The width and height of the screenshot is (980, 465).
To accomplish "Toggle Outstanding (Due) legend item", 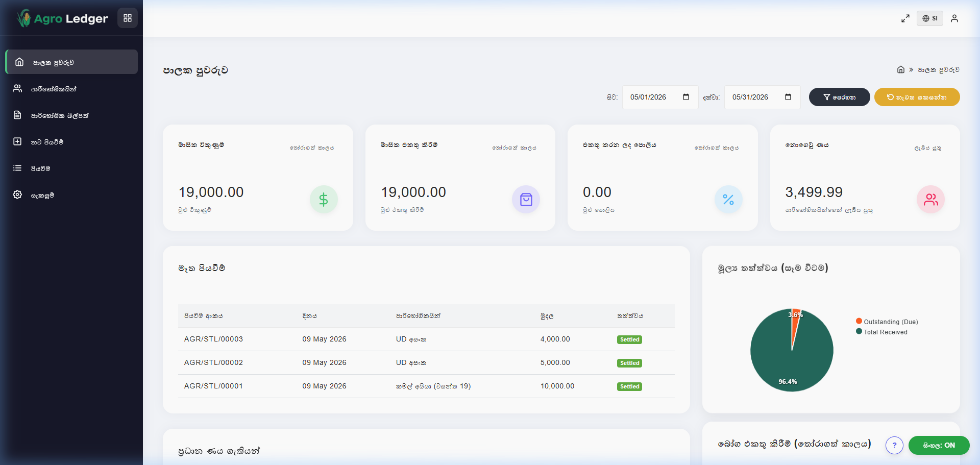I will tap(887, 322).
